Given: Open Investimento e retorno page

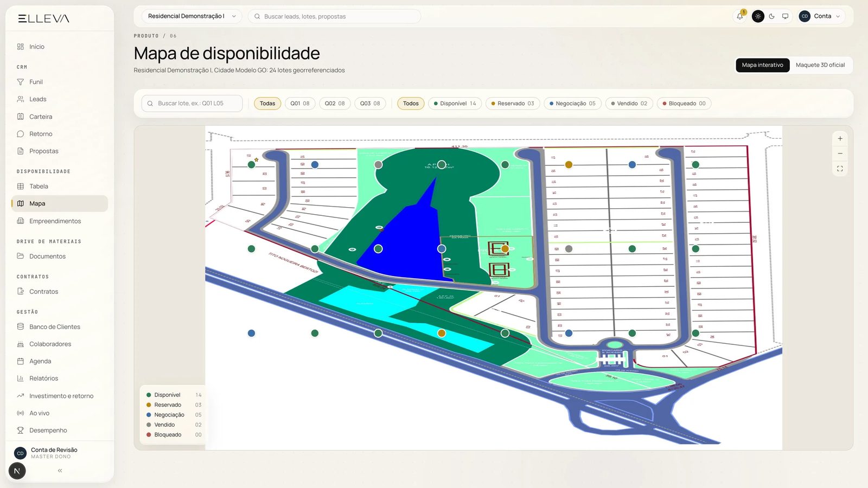Looking at the screenshot, I should tap(60, 396).
